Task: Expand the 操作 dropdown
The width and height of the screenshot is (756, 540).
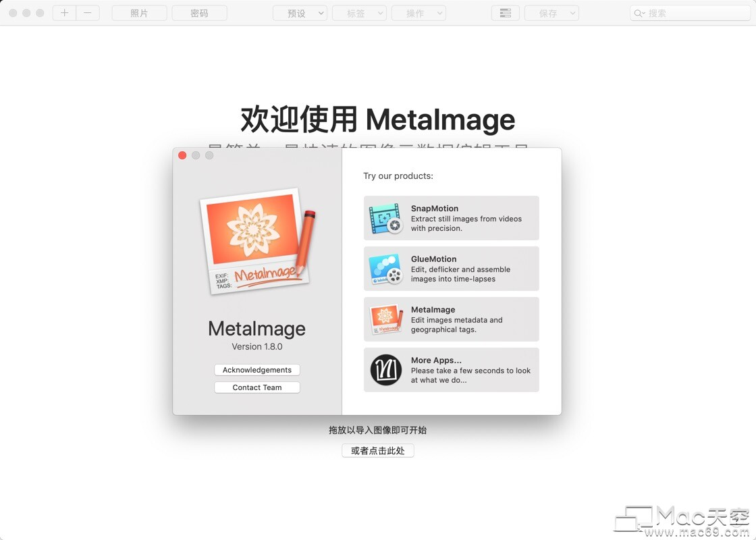Action: [418, 13]
